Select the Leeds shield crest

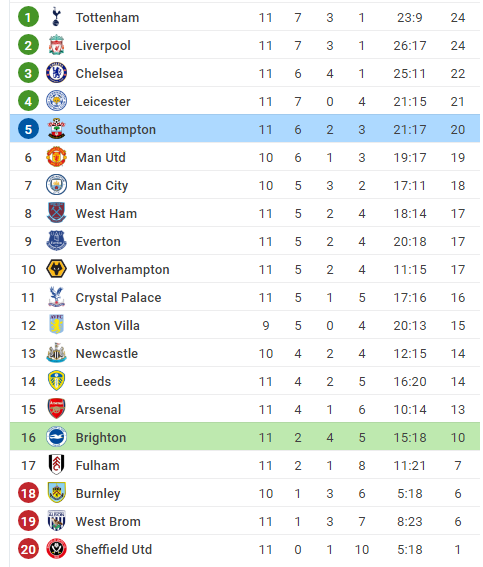click(56, 381)
